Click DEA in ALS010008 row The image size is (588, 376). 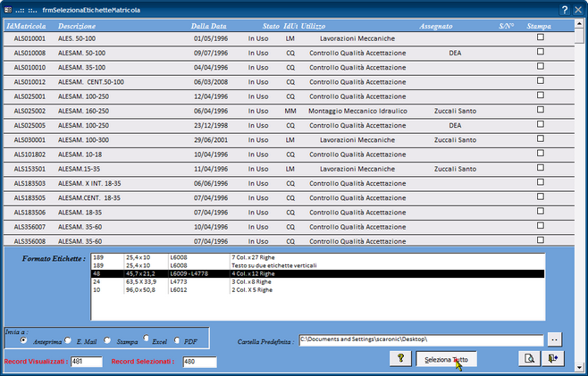(455, 54)
